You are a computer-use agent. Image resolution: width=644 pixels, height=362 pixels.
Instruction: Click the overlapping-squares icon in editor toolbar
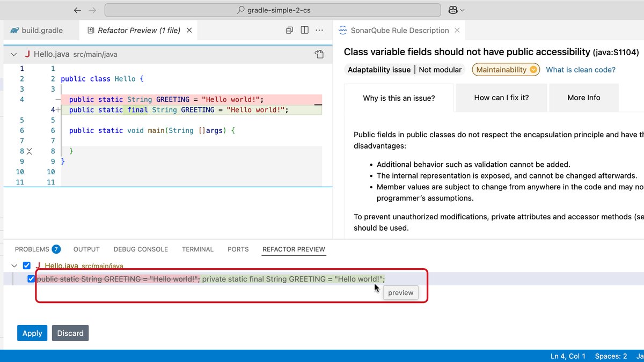(x=289, y=31)
